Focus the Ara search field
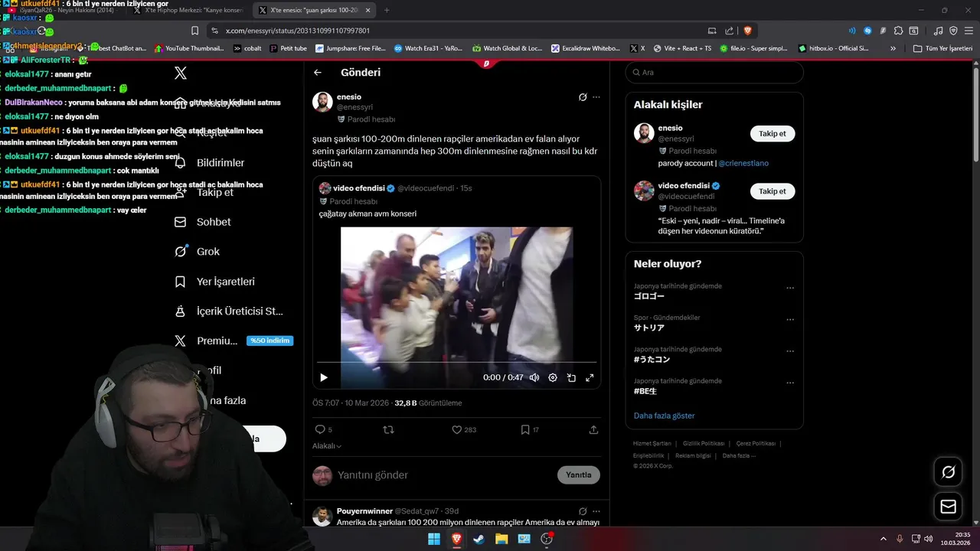Screen dimensions: 980x551 tap(714, 73)
